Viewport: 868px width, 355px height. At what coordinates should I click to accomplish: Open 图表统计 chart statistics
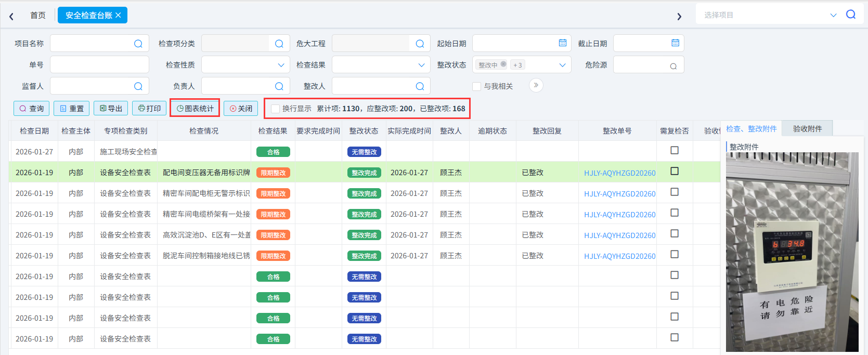click(x=195, y=108)
